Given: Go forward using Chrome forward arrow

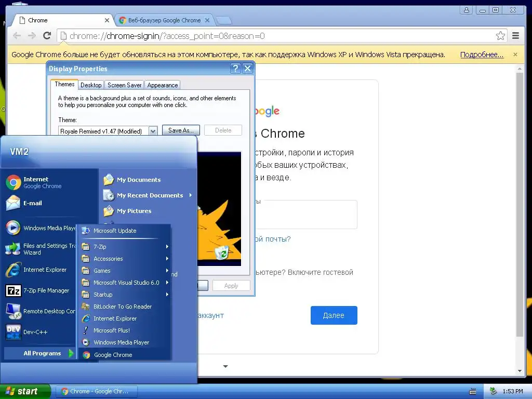Looking at the screenshot, I should (x=32, y=36).
